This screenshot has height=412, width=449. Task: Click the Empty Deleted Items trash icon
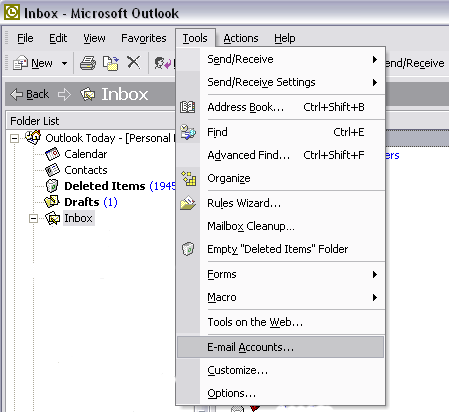(188, 249)
